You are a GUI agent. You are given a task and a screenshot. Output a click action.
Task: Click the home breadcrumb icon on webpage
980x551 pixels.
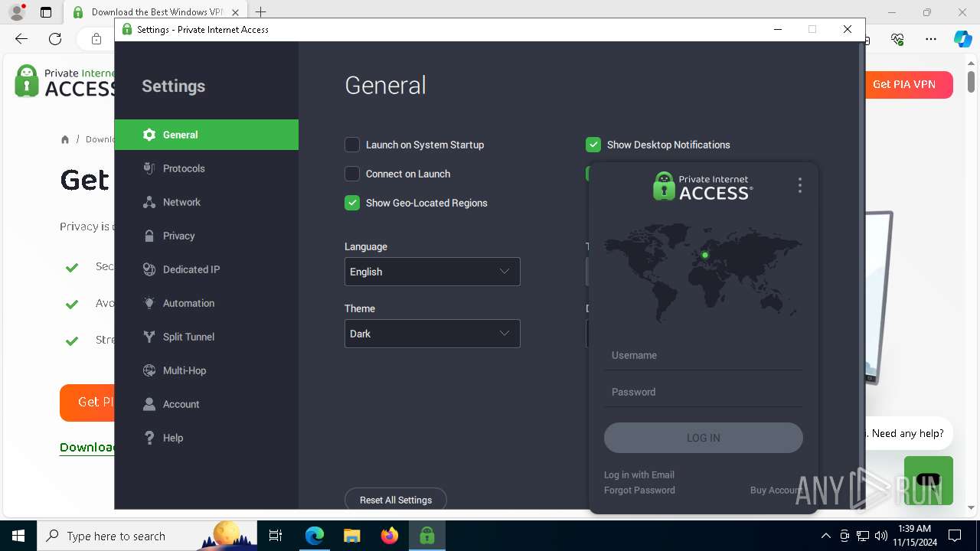click(65, 139)
